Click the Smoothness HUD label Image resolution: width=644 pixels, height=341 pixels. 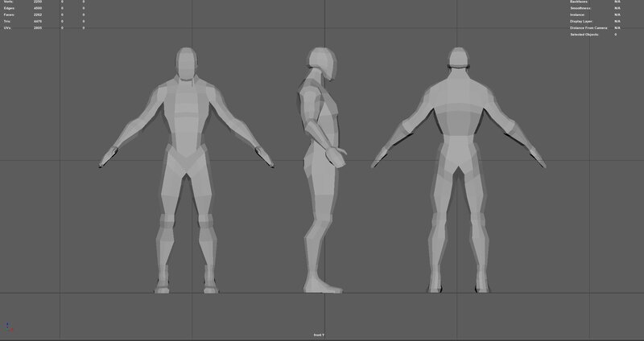point(580,9)
